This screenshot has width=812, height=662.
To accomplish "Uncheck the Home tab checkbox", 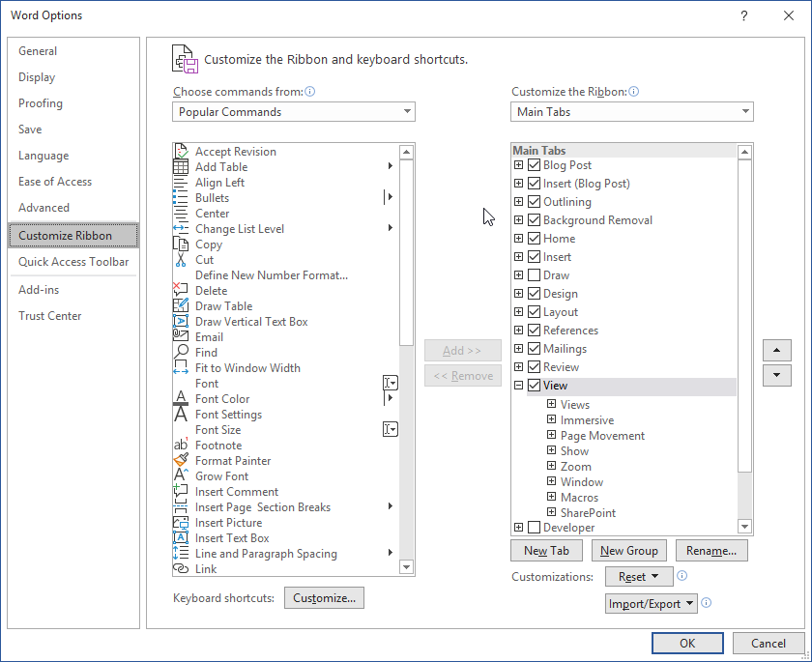I will (534, 238).
